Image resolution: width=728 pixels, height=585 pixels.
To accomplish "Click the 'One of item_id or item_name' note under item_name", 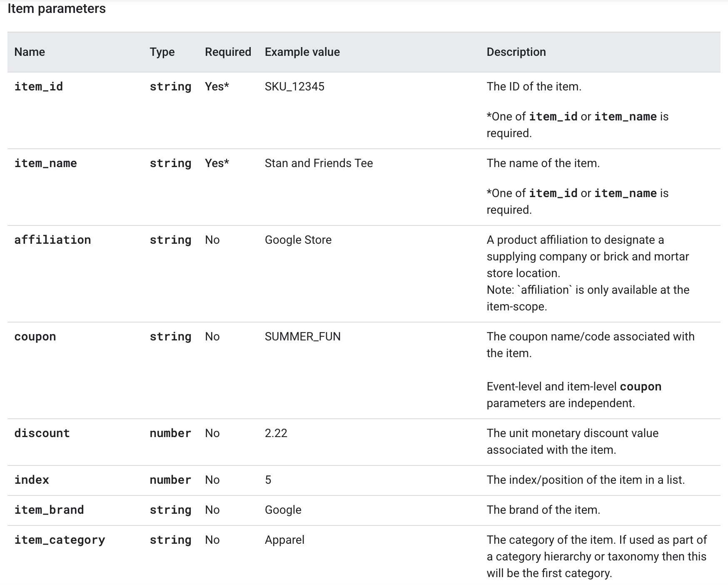I will coord(578,201).
